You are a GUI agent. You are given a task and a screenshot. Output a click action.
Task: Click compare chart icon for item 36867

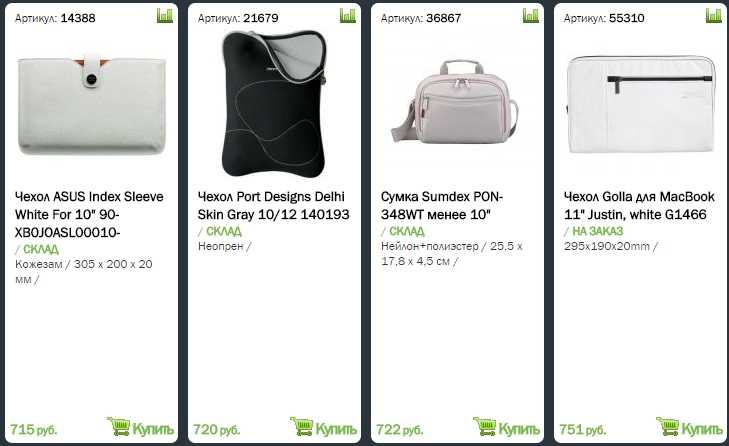point(530,16)
